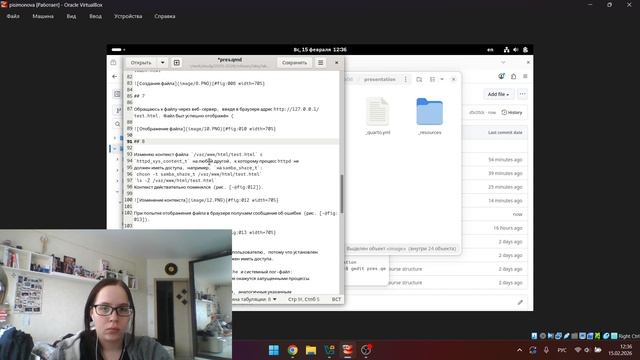Click the presentation path button in file manager
The width and height of the screenshot is (640, 360).
(380, 79)
